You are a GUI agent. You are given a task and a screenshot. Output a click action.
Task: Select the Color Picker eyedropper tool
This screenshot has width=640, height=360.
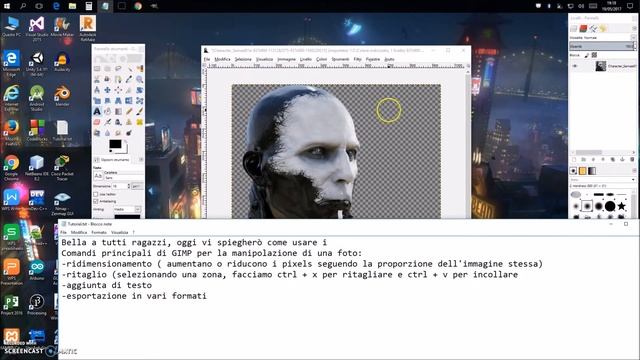coord(129,79)
